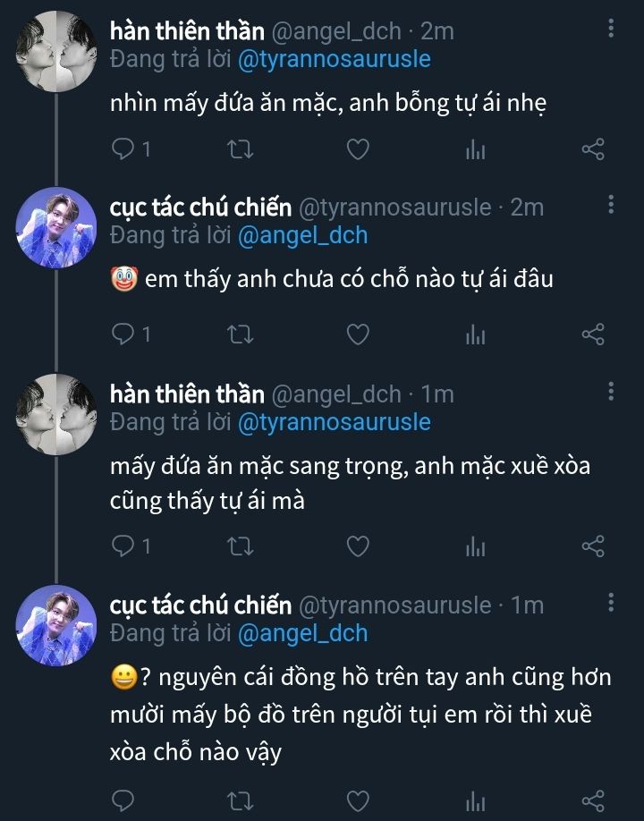
Task: Share the clown emoji reply tweet
Action: point(593,334)
